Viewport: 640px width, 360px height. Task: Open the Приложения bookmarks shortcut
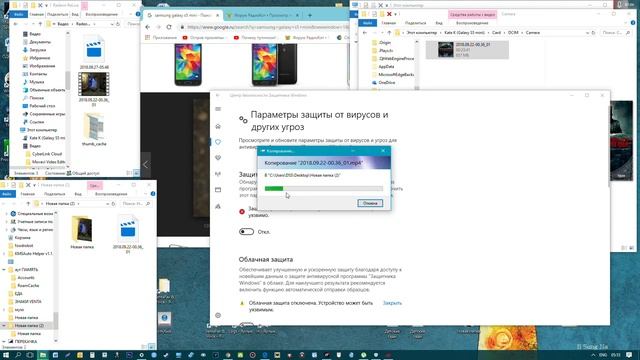tap(161, 38)
